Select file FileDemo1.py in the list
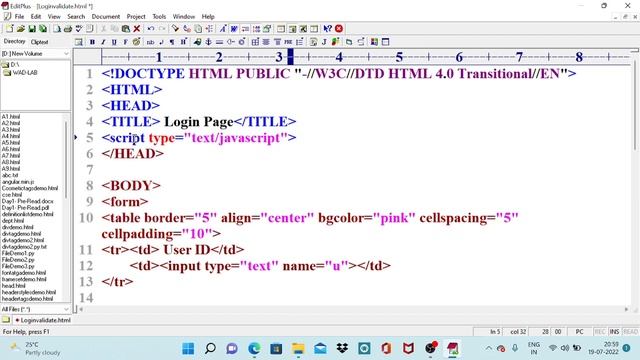Screen dimensions: 640x360 (18, 253)
